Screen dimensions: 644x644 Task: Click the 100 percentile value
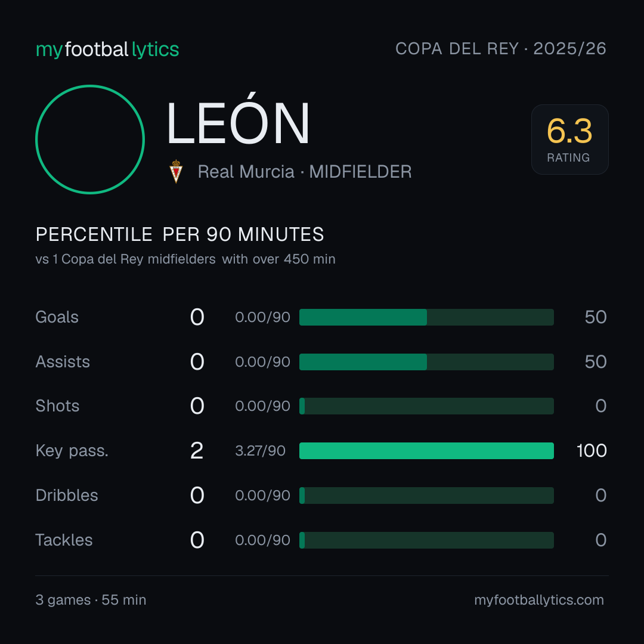[592, 451]
